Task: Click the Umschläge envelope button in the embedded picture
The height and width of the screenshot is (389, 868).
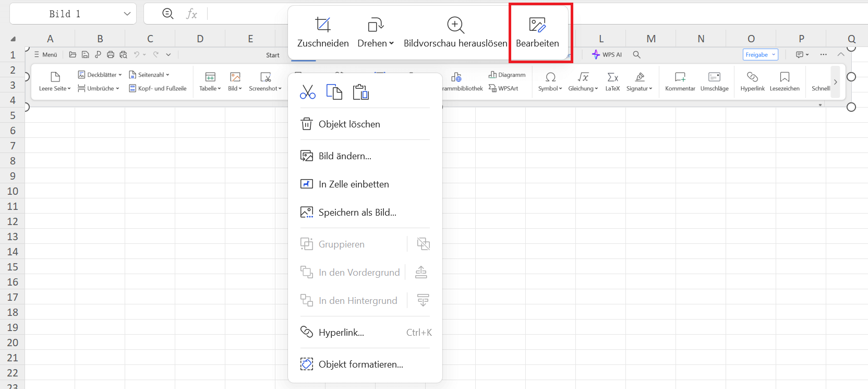Action: [x=715, y=81]
